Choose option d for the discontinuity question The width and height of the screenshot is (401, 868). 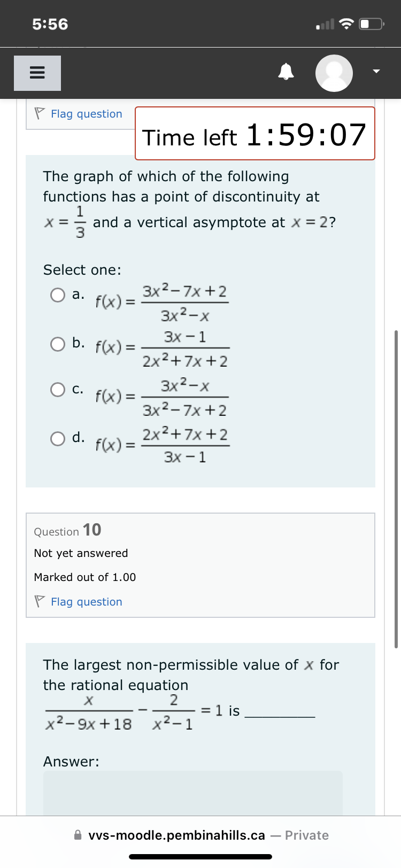pos(57,439)
